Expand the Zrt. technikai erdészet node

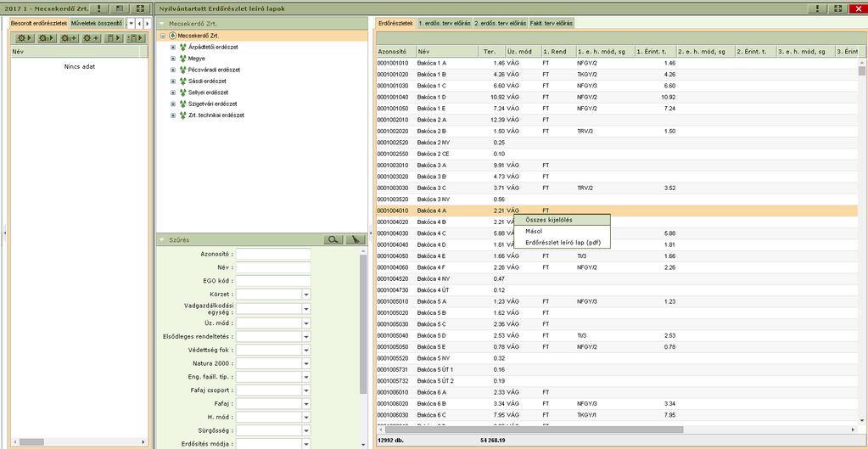[173, 115]
